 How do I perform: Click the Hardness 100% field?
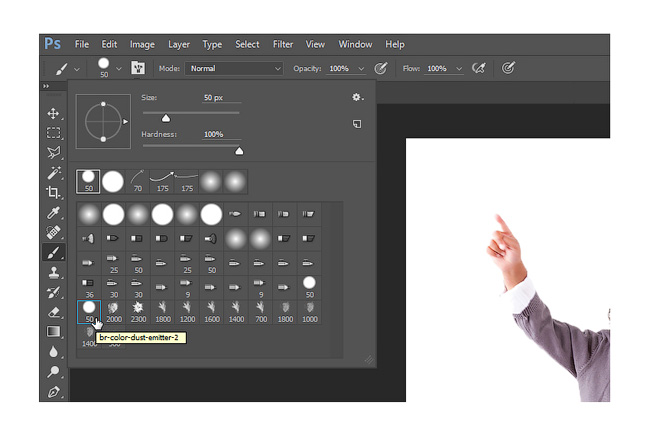[221, 134]
